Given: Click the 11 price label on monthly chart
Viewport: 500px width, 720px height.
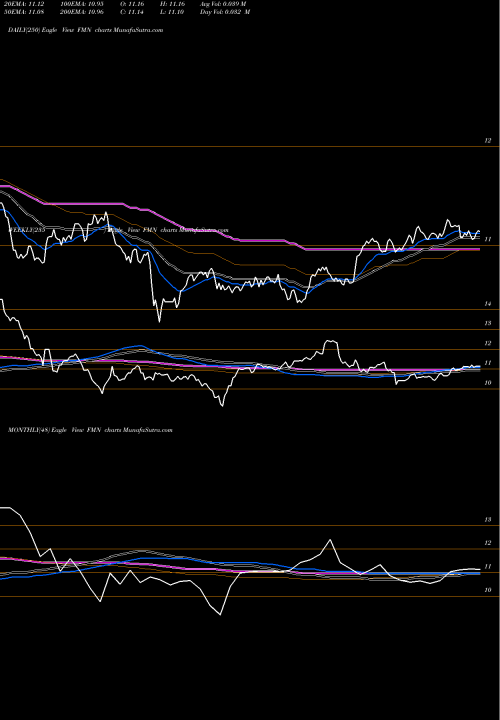Looking at the screenshot, I should point(488,567).
